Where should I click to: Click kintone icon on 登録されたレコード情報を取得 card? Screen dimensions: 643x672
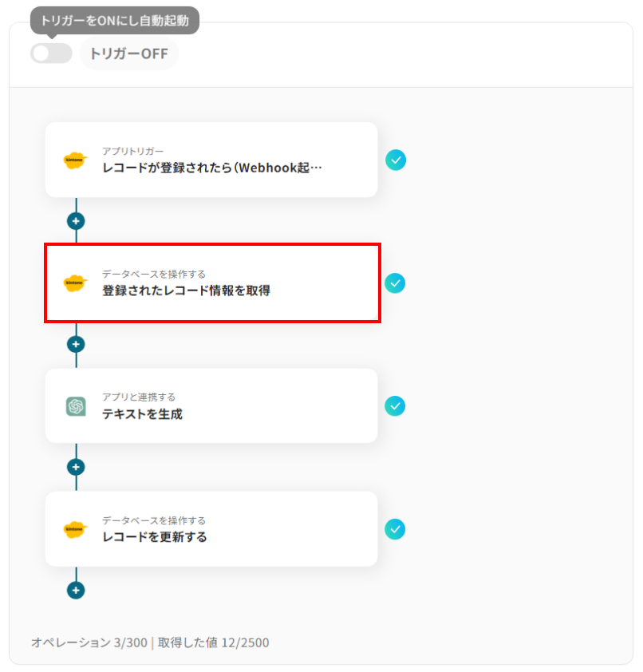pyautogui.click(x=75, y=283)
